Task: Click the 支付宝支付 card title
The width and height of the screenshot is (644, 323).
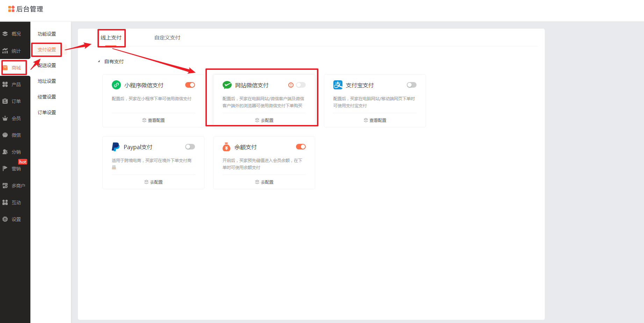Action: 360,85
